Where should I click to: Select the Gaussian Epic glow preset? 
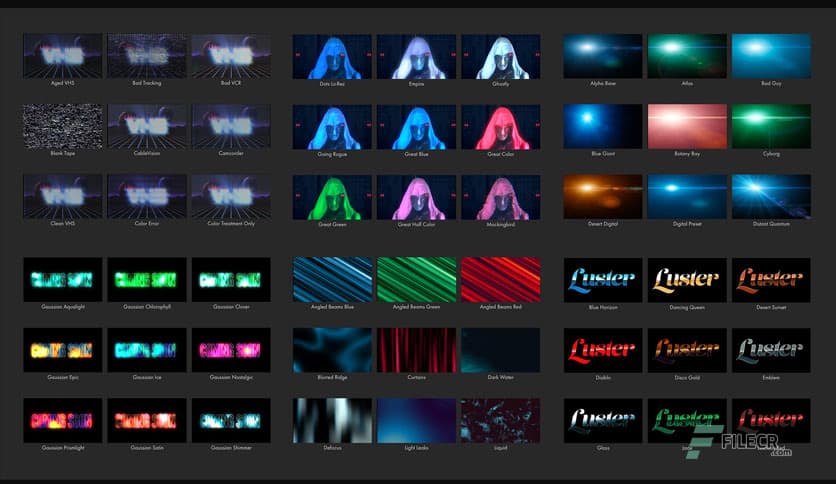coord(62,350)
